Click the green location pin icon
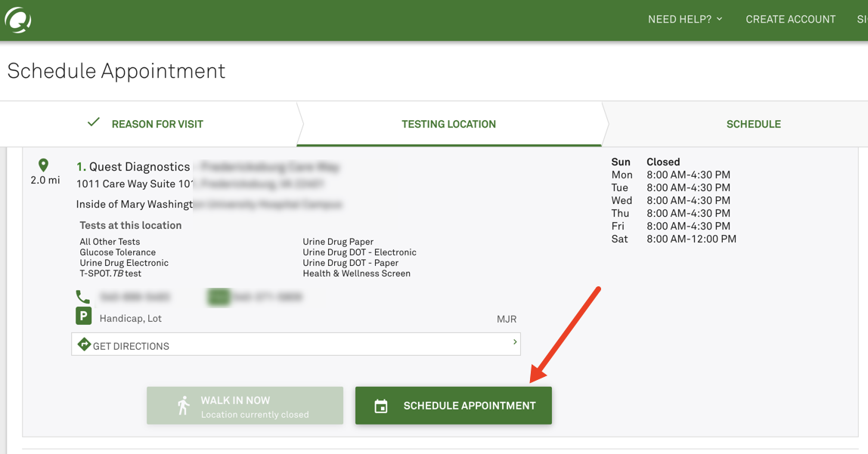 tap(44, 165)
